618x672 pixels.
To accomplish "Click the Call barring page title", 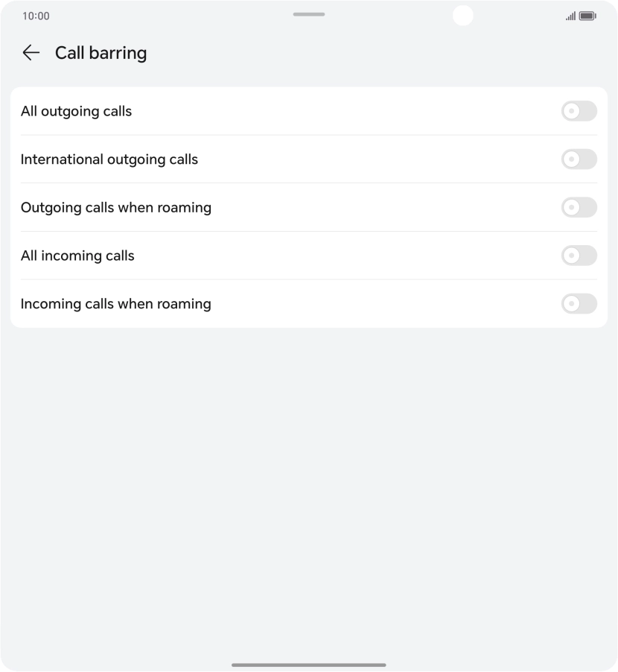I will pyautogui.click(x=101, y=53).
